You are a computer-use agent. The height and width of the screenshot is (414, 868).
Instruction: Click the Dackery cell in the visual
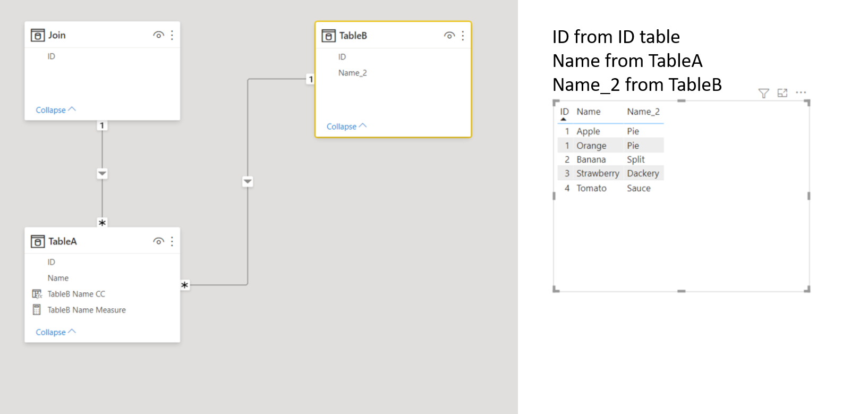pos(643,173)
